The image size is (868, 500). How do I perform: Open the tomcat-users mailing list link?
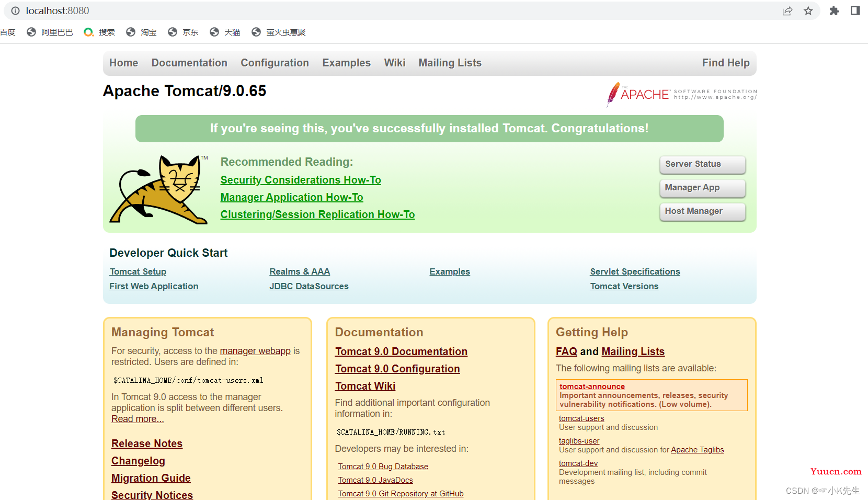[x=581, y=418]
